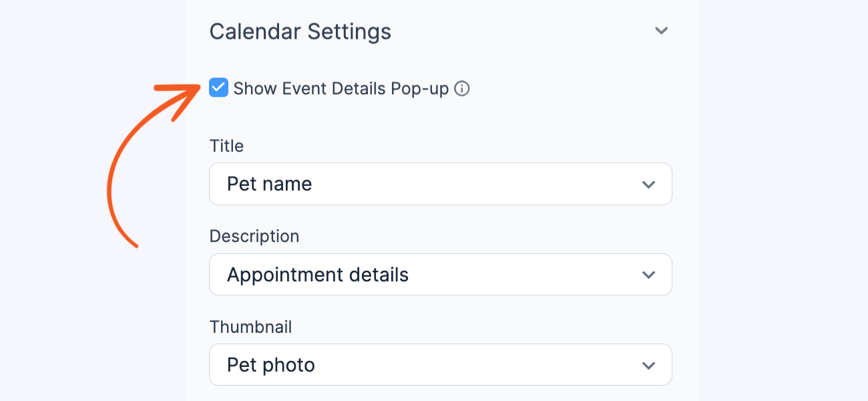Screen dimensions: 868x401
Task: Click the chevron icon on the Thumbnail dropdown
Action: point(648,365)
